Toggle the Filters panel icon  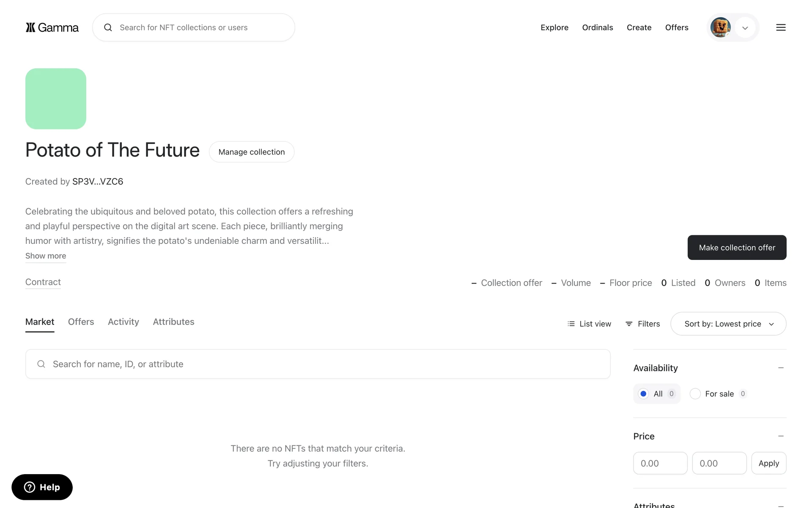(x=629, y=324)
